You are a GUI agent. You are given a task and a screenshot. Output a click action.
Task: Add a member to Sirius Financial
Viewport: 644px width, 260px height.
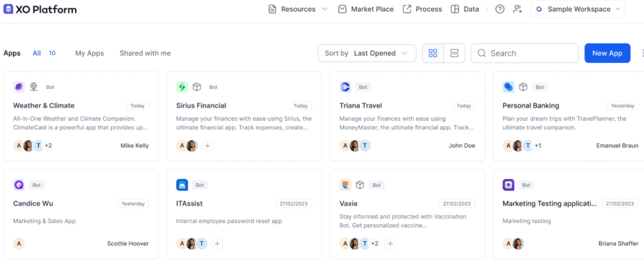tap(207, 146)
